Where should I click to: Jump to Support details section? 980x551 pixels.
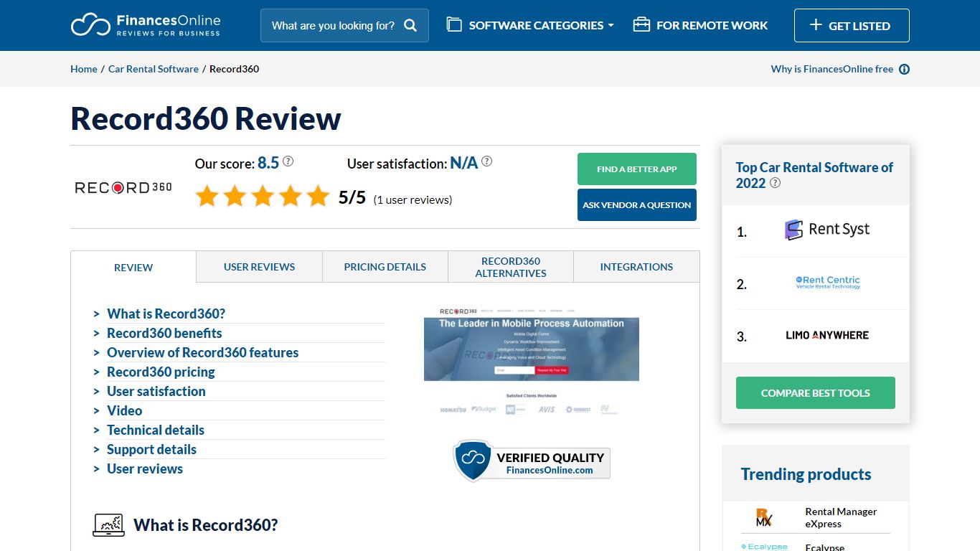(151, 449)
